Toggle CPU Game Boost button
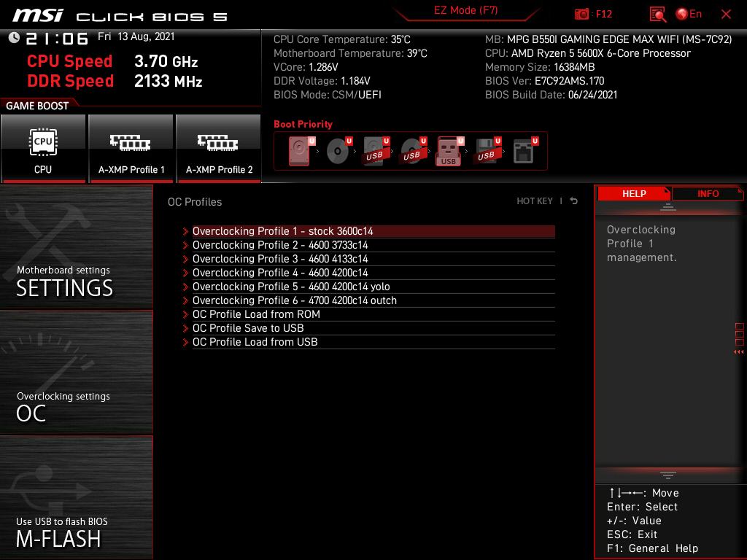This screenshot has height=560, width=747. [43, 149]
